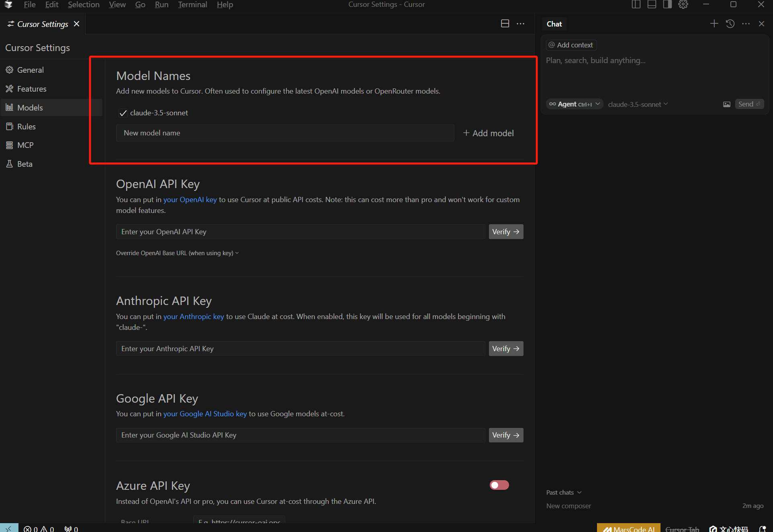Open the Edit menu
Viewport: 773px width, 532px height.
[51, 4]
